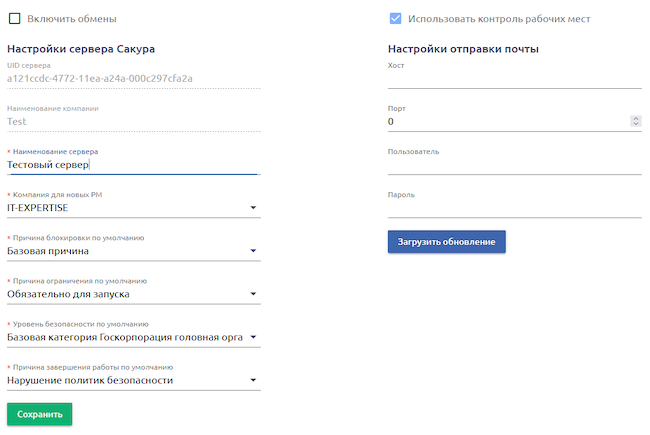This screenshot has width=650, height=435.
Task: Open 'Причина ограничения по умолчанию' dropdown
Action: [x=254, y=294]
